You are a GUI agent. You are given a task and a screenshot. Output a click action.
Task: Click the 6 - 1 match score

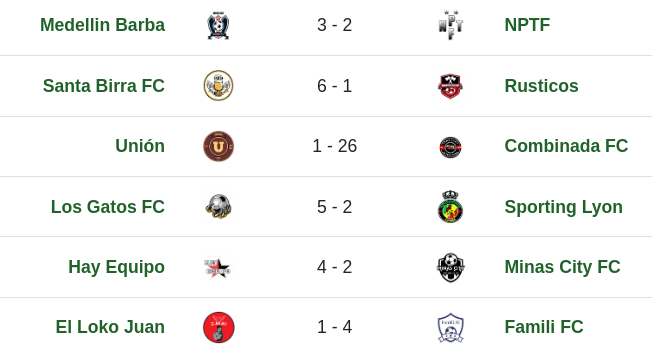pyautogui.click(x=335, y=86)
